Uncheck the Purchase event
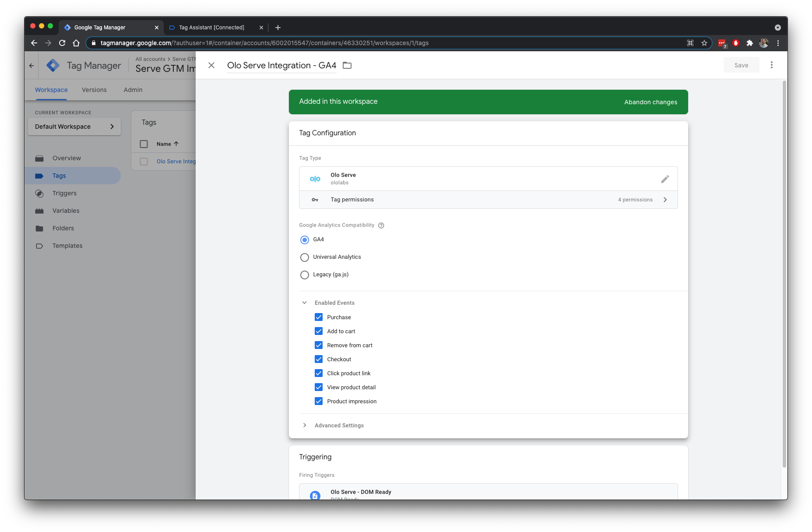Image resolution: width=812 pixels, height=532 pixels. (x=319, y=317)
